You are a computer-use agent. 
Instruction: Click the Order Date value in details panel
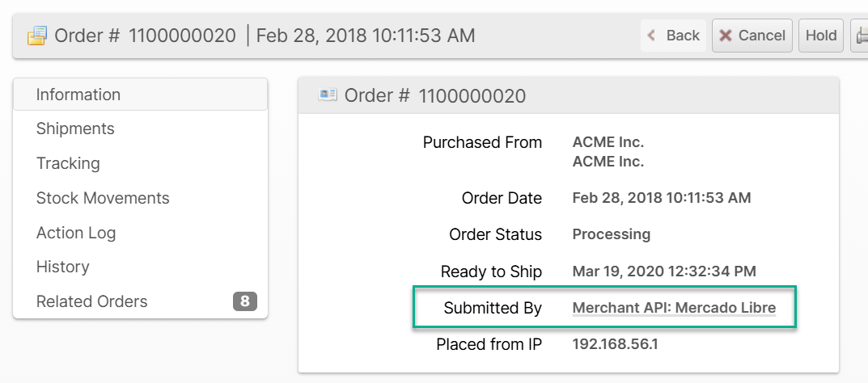(x=661, y=198)
